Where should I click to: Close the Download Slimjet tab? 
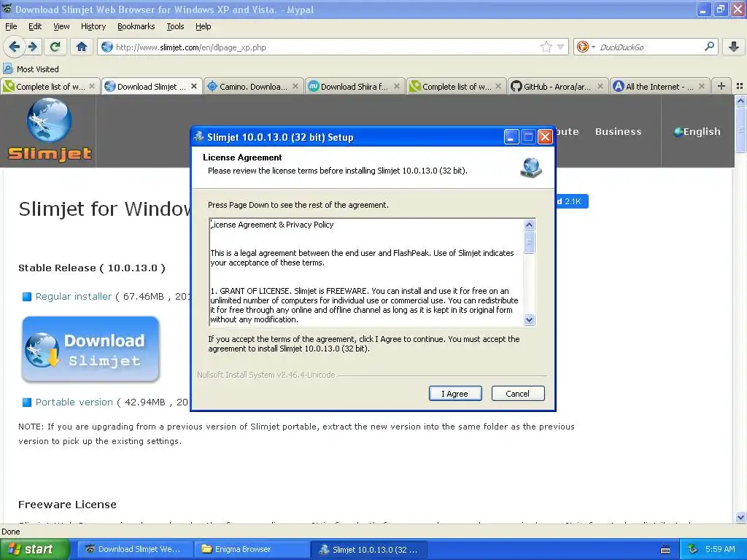[x=194, y=86]
